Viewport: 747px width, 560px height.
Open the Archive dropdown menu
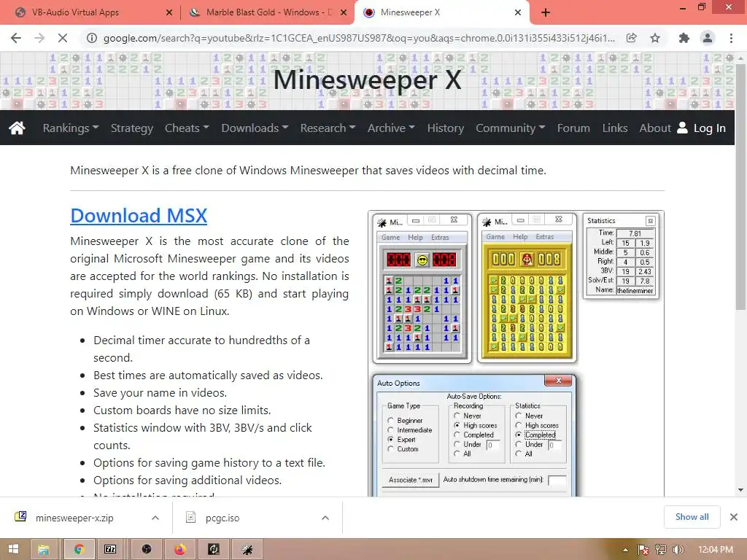391,128
